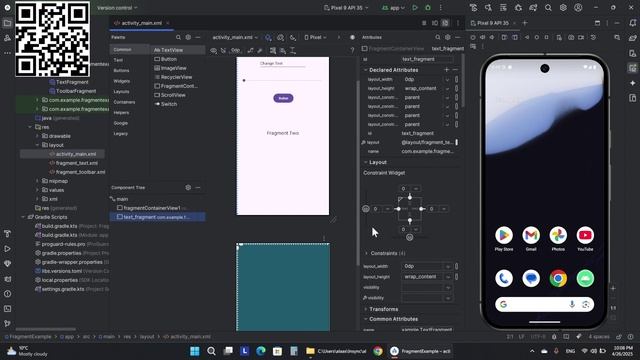The height and width of the screenshot is (360, 640).
Task: Open fragment_text.xml in the project tree
Action: 77,163
